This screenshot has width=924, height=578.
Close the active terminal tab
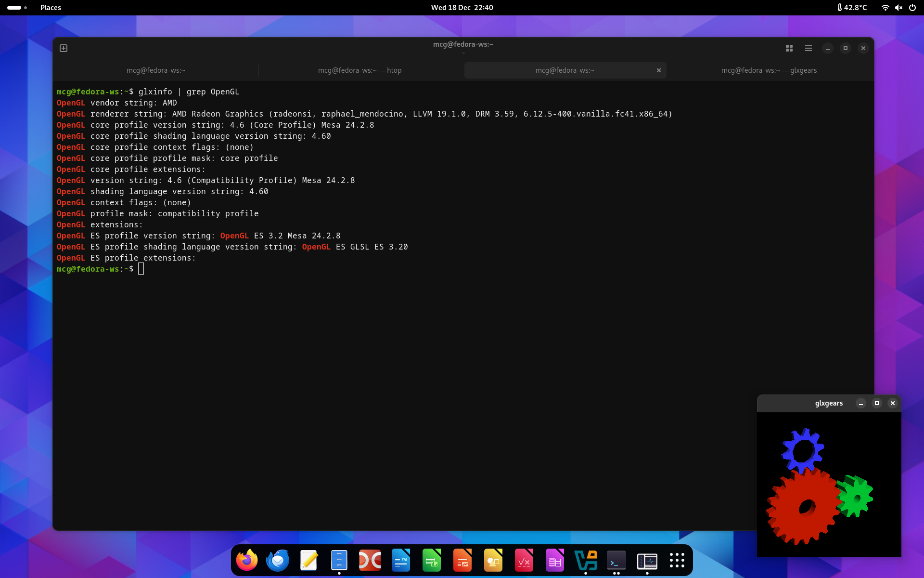pos(659,70)
